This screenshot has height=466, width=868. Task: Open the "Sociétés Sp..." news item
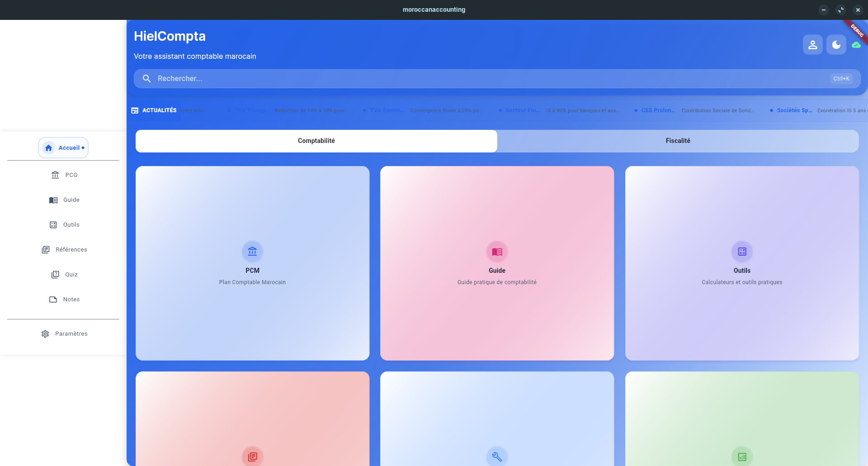click(818, 110)
